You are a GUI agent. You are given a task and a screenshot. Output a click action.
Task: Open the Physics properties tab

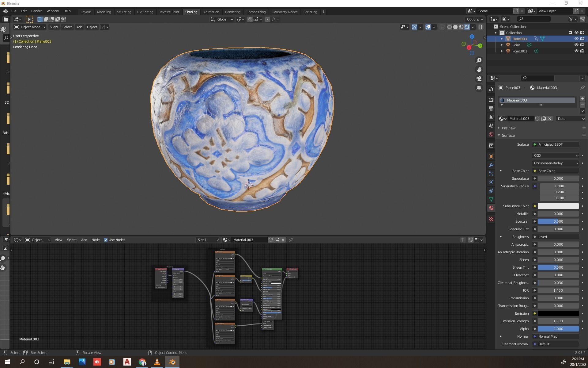coord(491,182)
